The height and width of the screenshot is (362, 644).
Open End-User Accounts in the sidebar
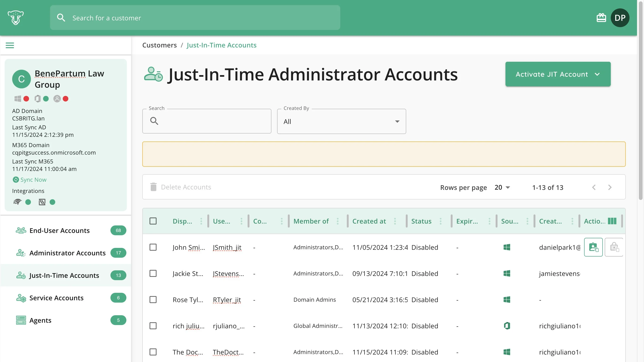coord(66,230)
